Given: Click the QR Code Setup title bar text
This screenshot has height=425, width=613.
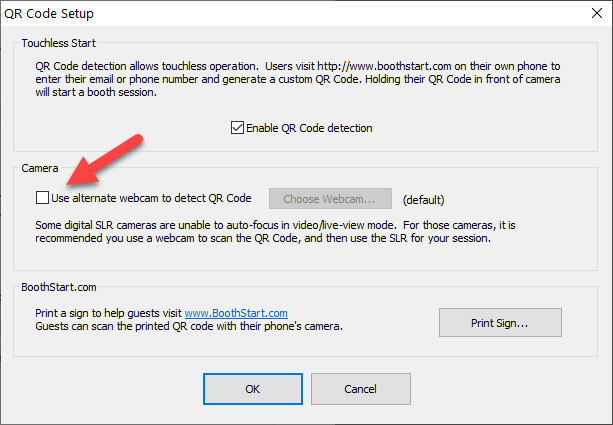Looking at the screenshot, I should pos(49,14).
